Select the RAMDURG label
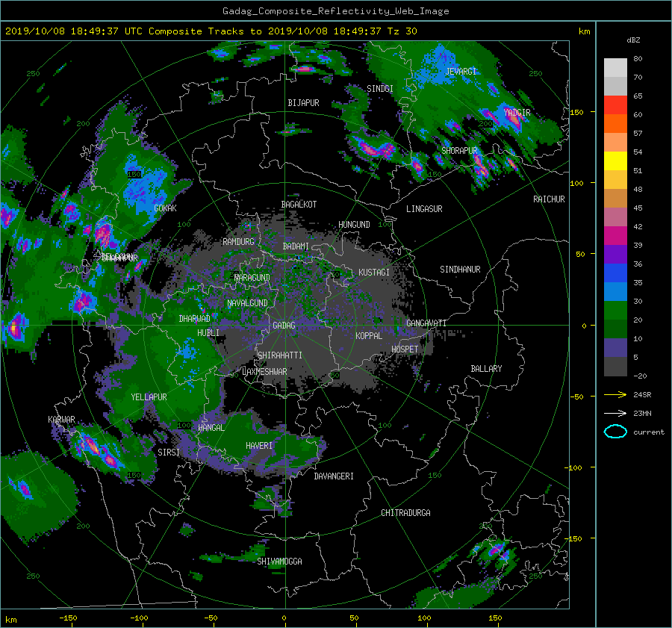Screen dimensions: 672x628 pos(238,242)
